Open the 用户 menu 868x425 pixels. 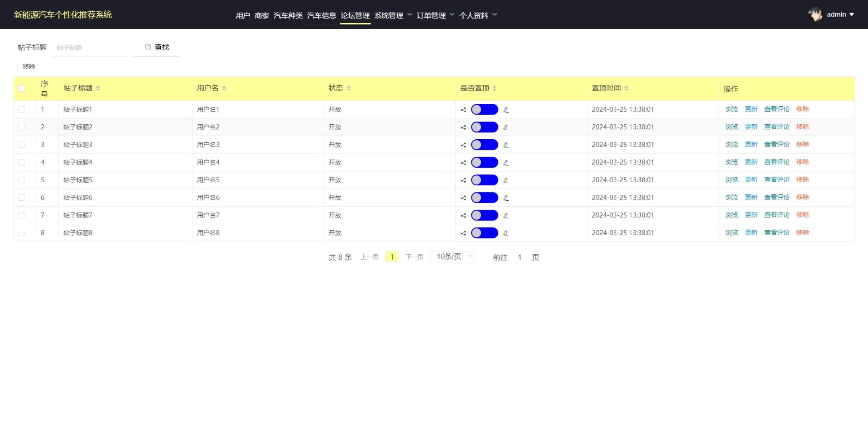243,15
